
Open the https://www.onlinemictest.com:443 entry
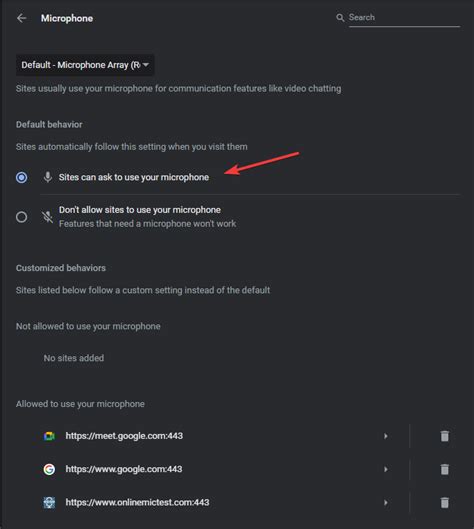(137, 502)
